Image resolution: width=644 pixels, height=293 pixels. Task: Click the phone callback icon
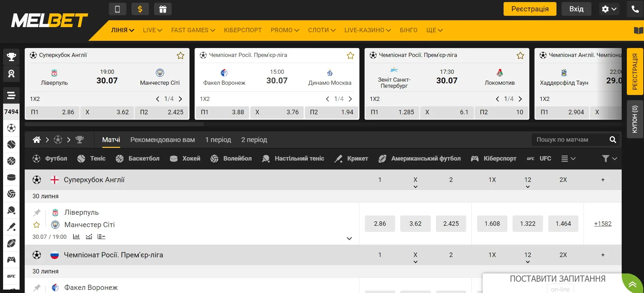coord(635,9)
